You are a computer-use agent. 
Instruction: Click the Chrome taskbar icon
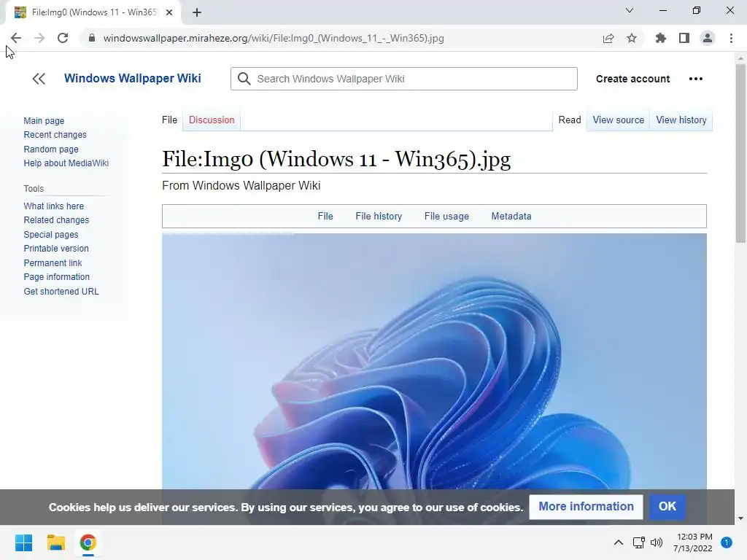88,542
